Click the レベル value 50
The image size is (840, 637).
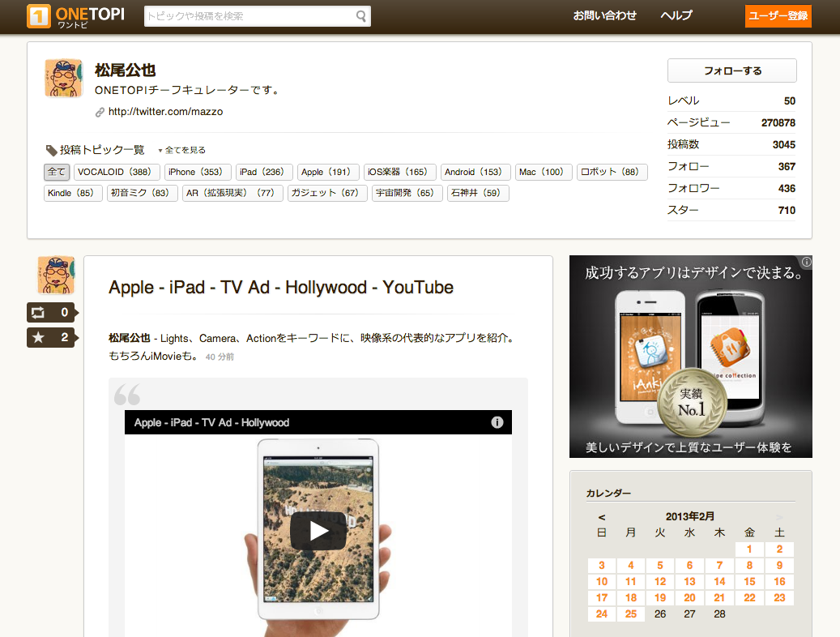click(790, 100)
